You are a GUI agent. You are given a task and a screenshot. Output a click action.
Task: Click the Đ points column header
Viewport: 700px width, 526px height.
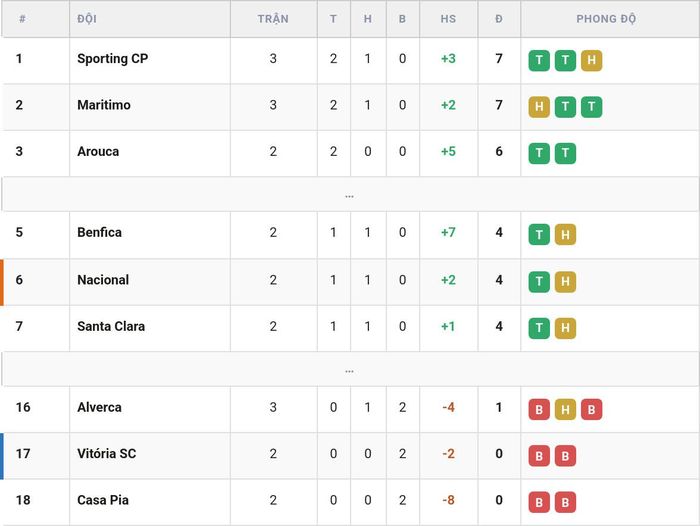499,19
